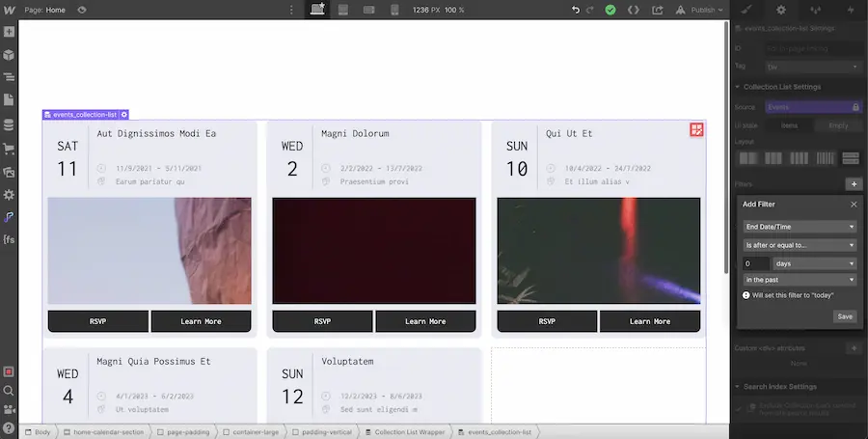Screen dimensions: 868x439
Task: Open the CMS Collections panel
Action: tap(9, 124)
